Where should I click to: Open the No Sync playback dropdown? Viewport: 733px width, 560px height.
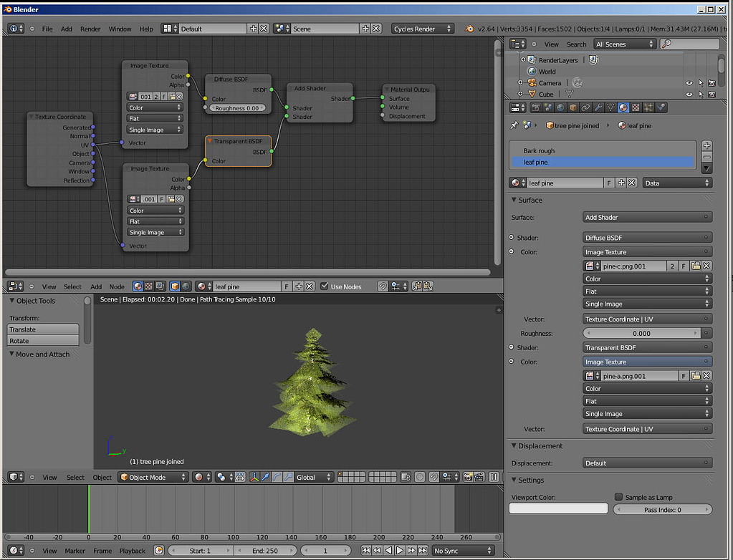tap(463, 551)
